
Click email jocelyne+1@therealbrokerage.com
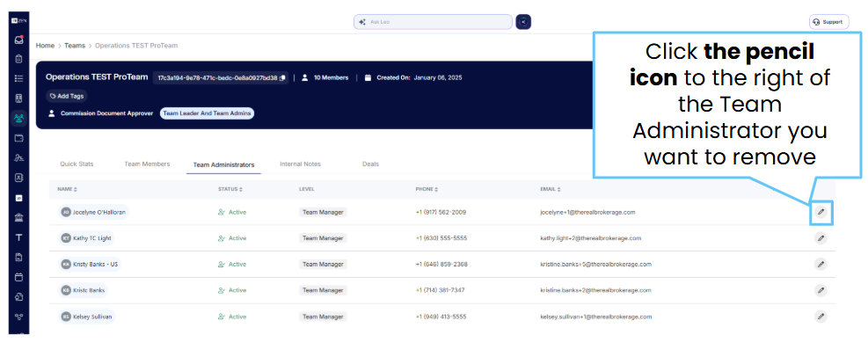click(587, 212)
